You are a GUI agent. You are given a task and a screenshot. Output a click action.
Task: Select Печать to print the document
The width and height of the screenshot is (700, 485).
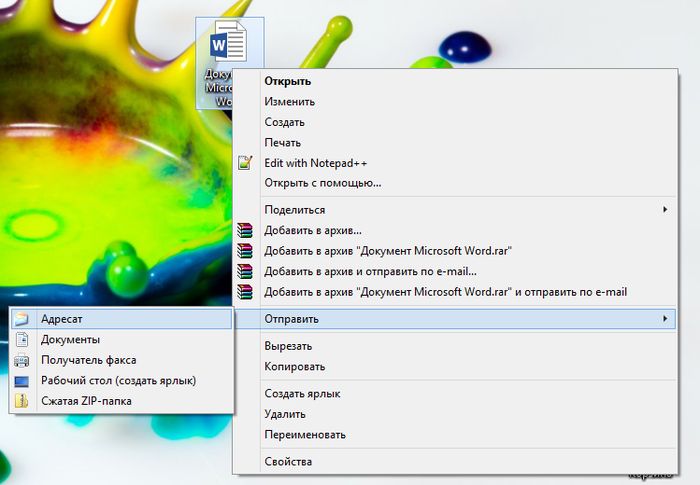click(284, 142)
